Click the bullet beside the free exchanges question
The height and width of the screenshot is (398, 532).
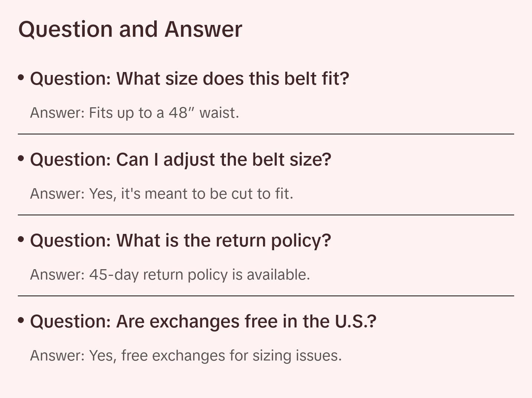21,320
